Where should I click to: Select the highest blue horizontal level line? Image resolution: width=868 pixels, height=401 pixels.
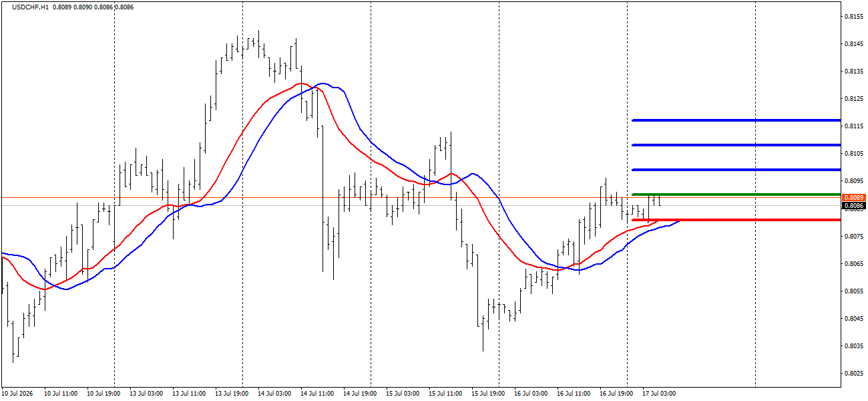736,120
